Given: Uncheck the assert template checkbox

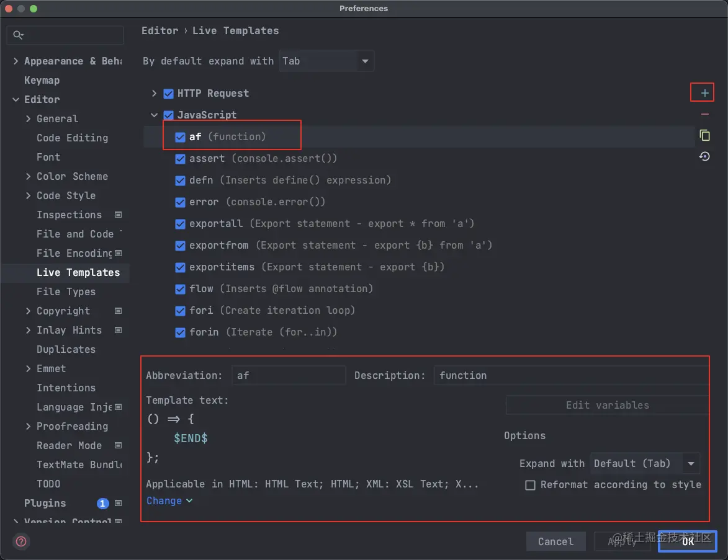Looking at the screenshot, I should [x=180, y=159].
